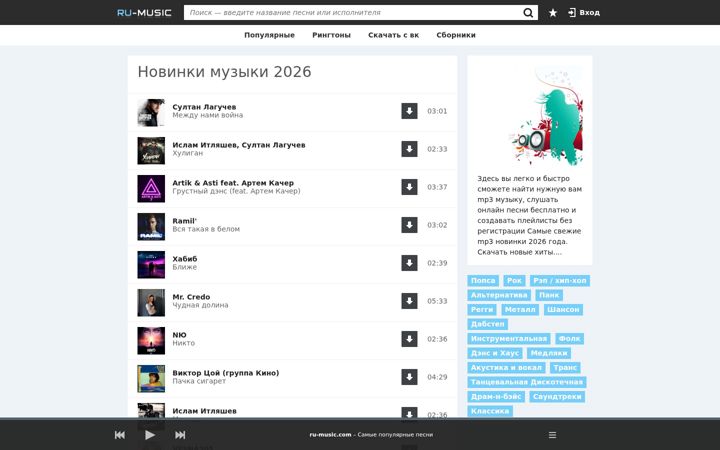This screenshot has width=720, height=450.
Task: Open the Альтернатива genre tag
Action: 499,295
